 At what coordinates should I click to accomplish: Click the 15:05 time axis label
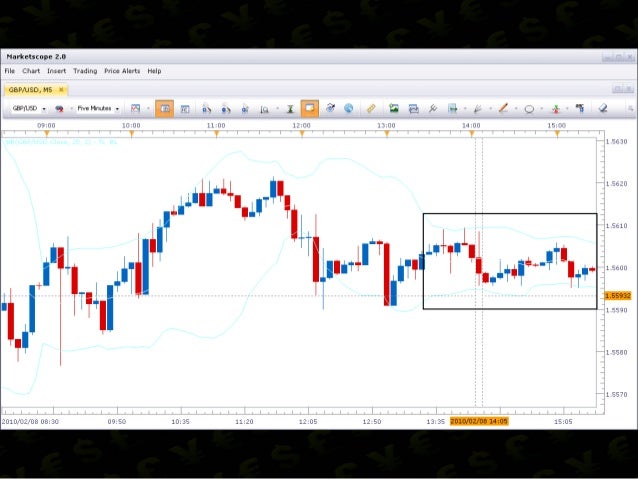(563, 422)
